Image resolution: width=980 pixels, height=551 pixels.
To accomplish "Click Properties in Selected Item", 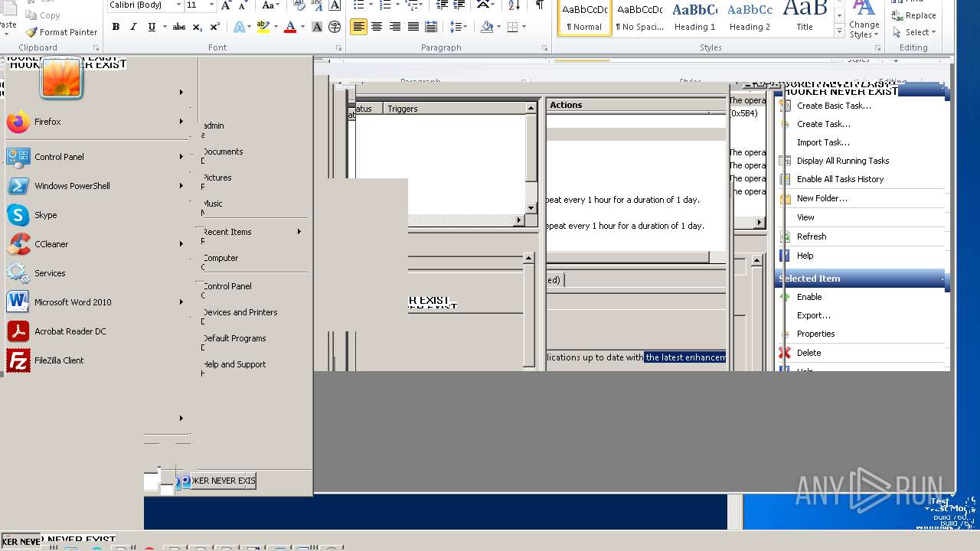I will point(815,334).
